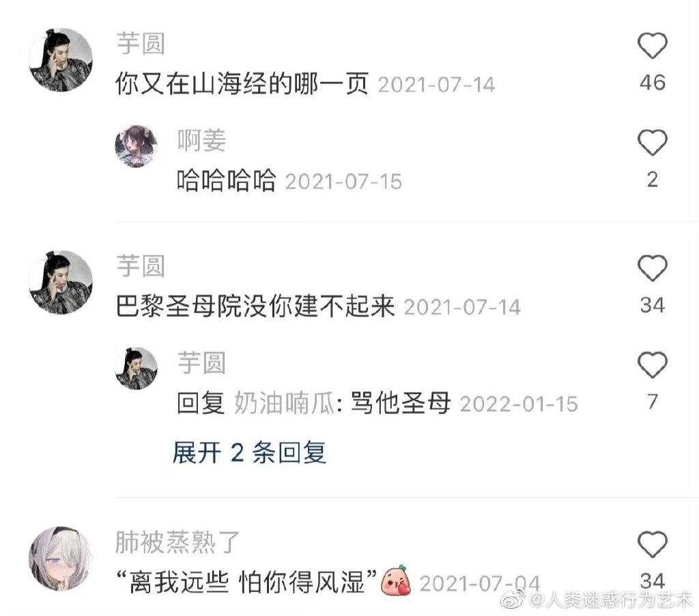The width and height of the screenshot is (699, 616).
Task: Open the 啊姜 username
Action: tap(201, 141)
